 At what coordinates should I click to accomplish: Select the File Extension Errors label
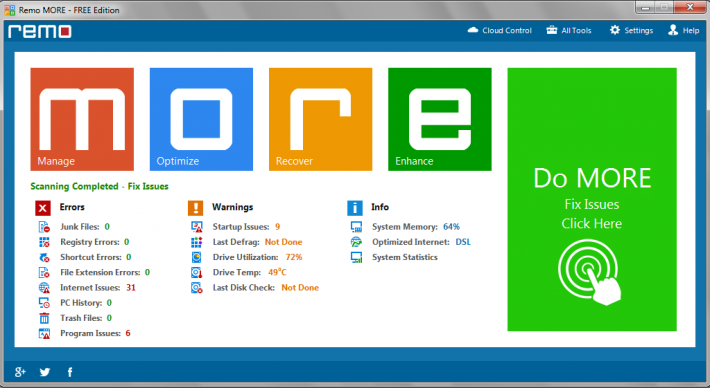pyautogui.click(x=100, y=273)
